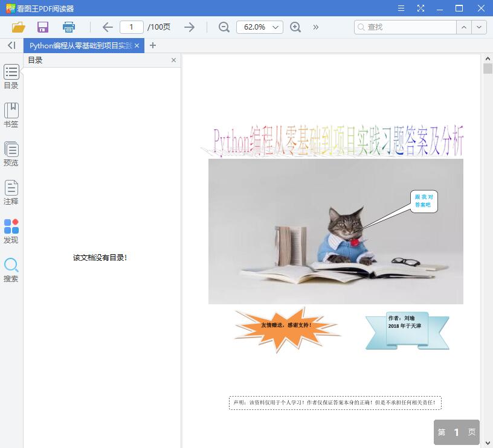Print the document with the printer icon
This screenshot has height=448, width=493.
(x=68, y=27)
